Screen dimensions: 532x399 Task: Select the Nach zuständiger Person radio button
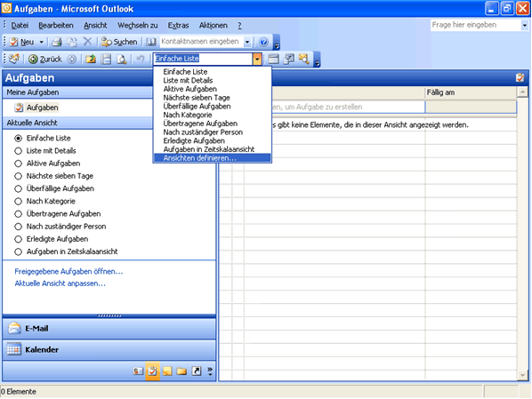tap(19, 227)
